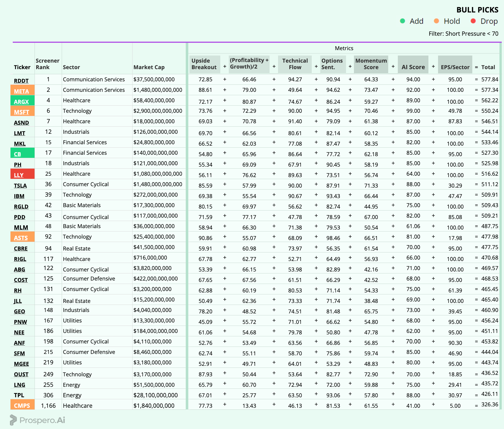
Task: Click the orange Hold legend dot
Action: 436,21
